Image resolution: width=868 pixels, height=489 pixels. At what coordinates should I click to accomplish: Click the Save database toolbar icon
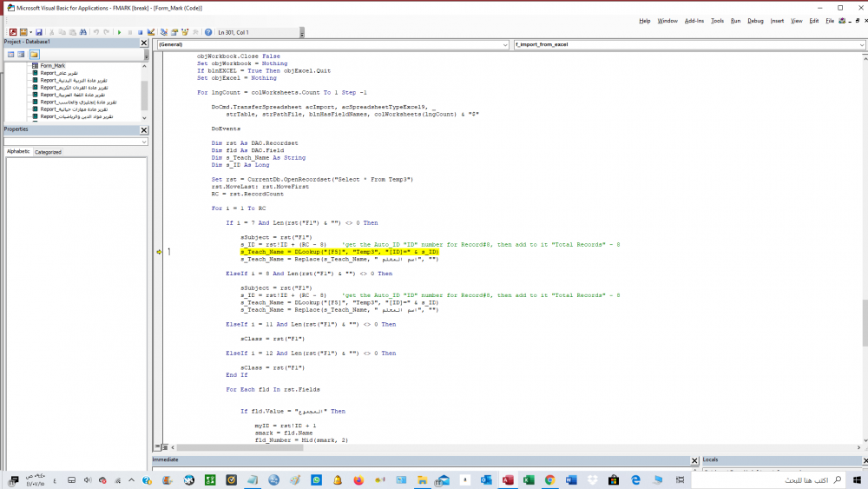coord(39,32)
